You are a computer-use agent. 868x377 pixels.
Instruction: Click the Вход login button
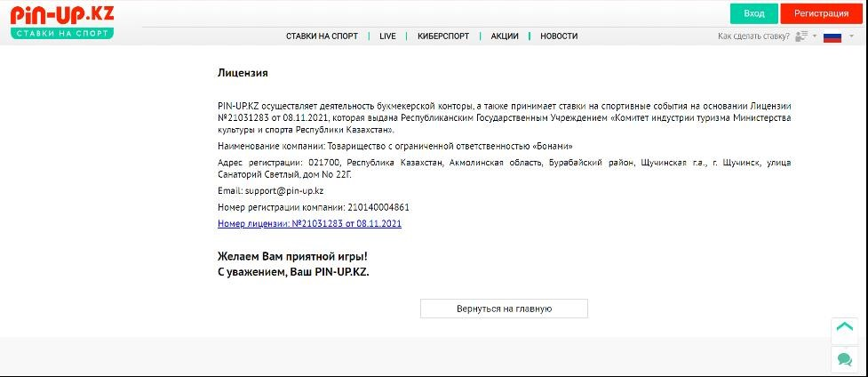754,14
